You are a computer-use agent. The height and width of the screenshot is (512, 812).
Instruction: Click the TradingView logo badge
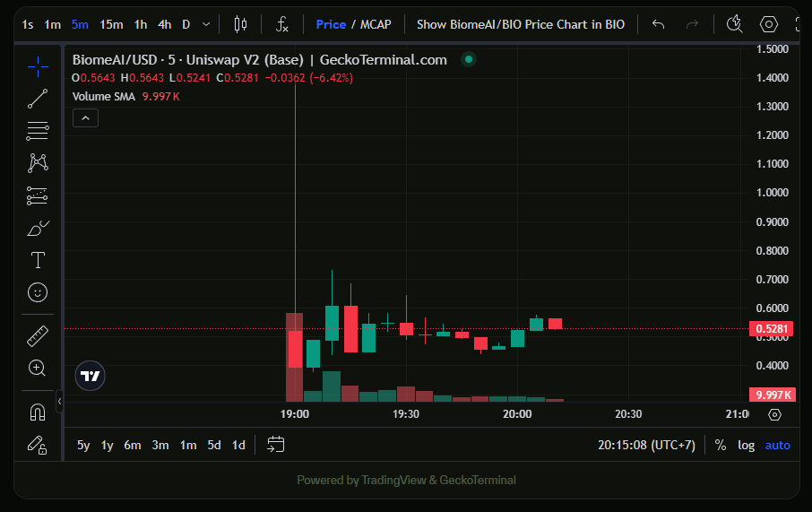pos(91,376)
